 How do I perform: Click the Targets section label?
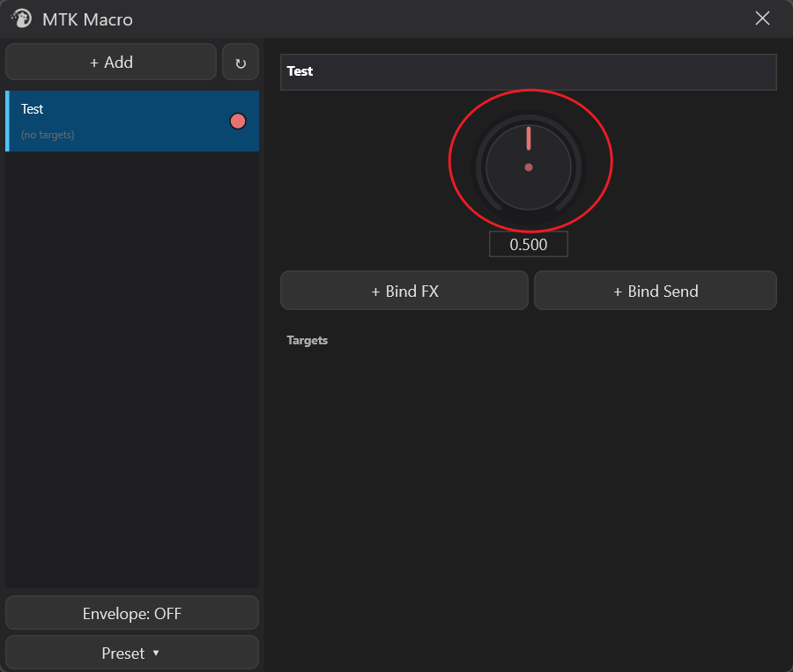(307, 340)
